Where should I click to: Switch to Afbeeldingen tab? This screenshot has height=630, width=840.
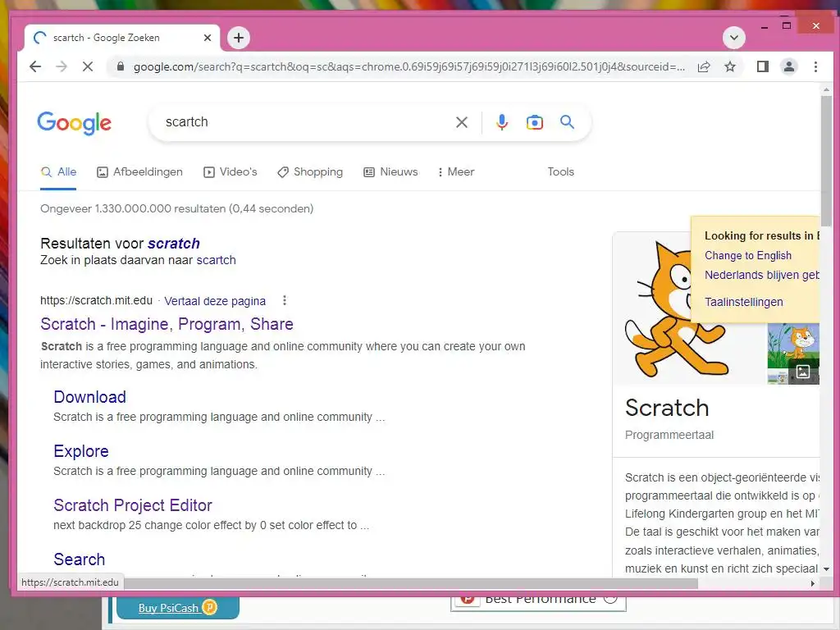(139, 172)
